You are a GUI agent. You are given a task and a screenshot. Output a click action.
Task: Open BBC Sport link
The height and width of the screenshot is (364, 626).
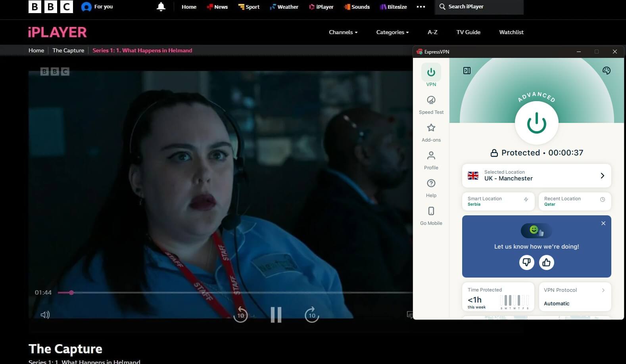click(249, 7)
